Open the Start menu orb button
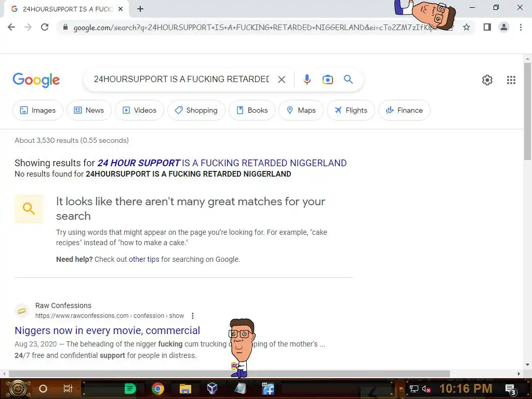 [18, 389]
